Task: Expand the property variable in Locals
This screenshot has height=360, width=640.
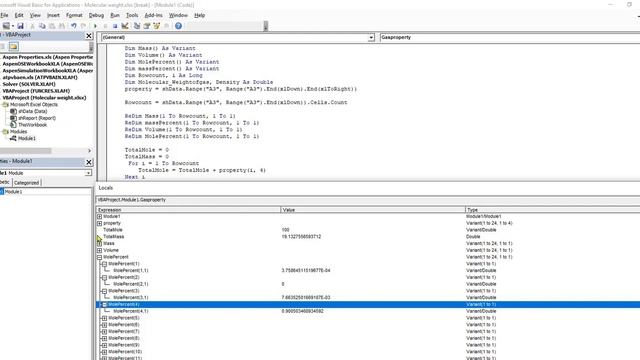Action: click(100, 223)
